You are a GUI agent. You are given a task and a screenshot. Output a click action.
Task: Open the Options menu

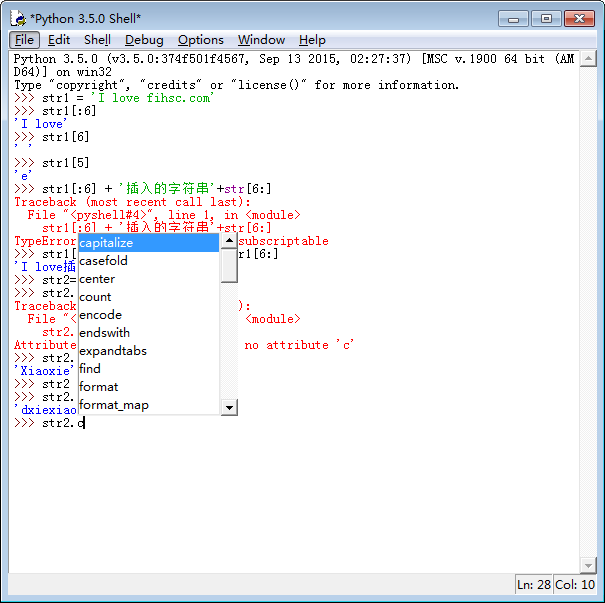pyautogui.click(x=200, y=40)
